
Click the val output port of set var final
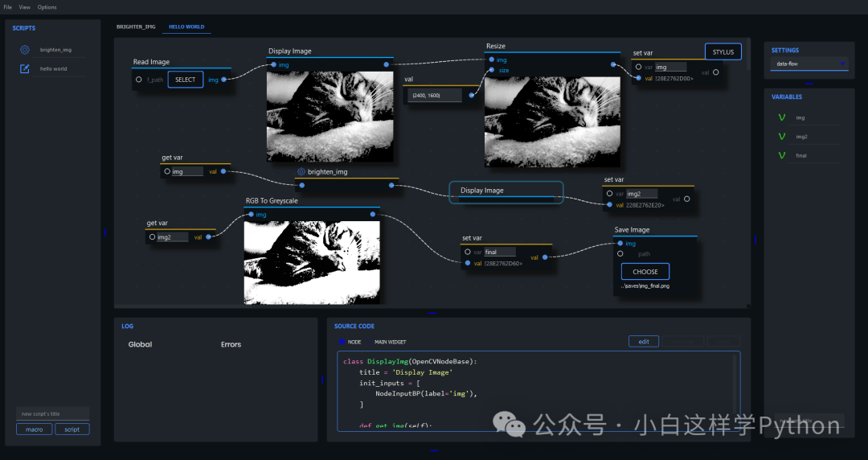pos(545,257)
